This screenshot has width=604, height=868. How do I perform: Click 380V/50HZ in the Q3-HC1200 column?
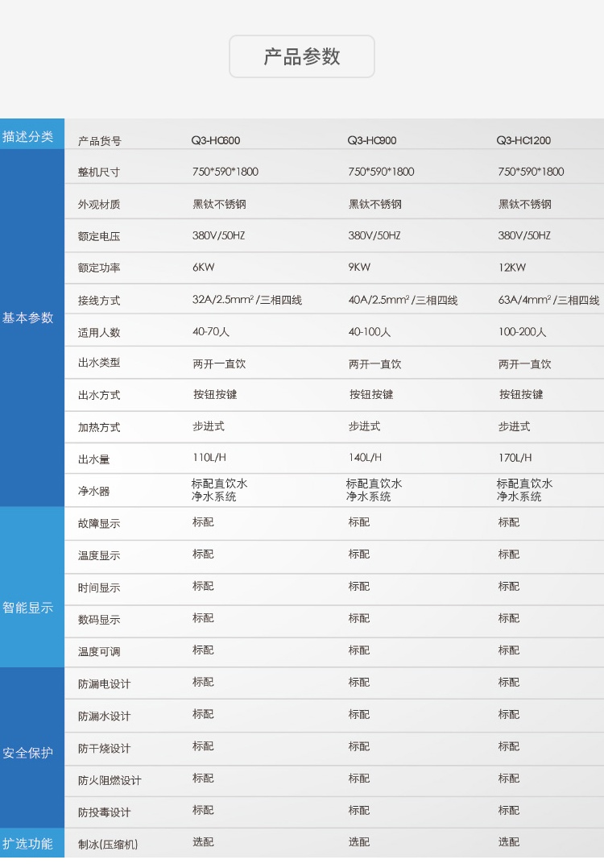(x=524, y=236)
